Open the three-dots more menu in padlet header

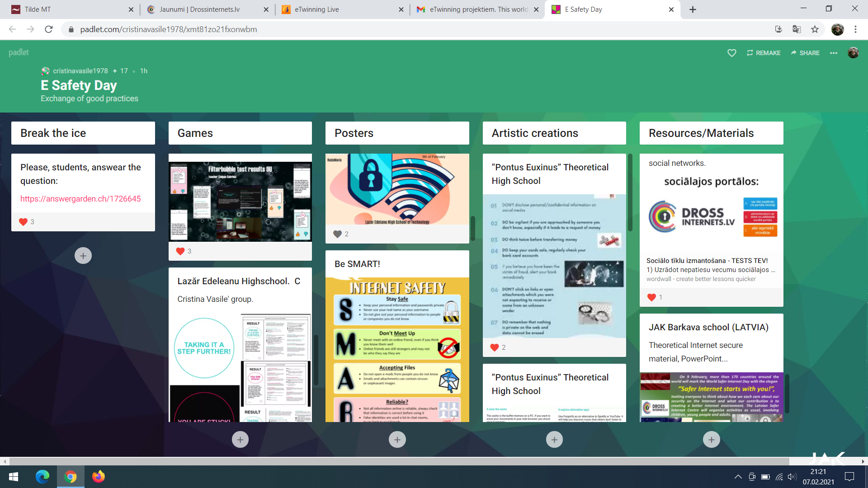(834, 53)
